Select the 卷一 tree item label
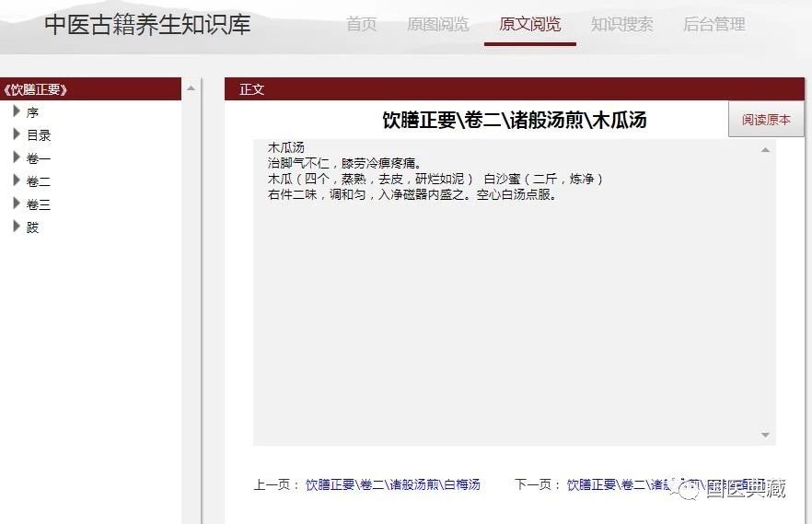 [x=39, y=158]
